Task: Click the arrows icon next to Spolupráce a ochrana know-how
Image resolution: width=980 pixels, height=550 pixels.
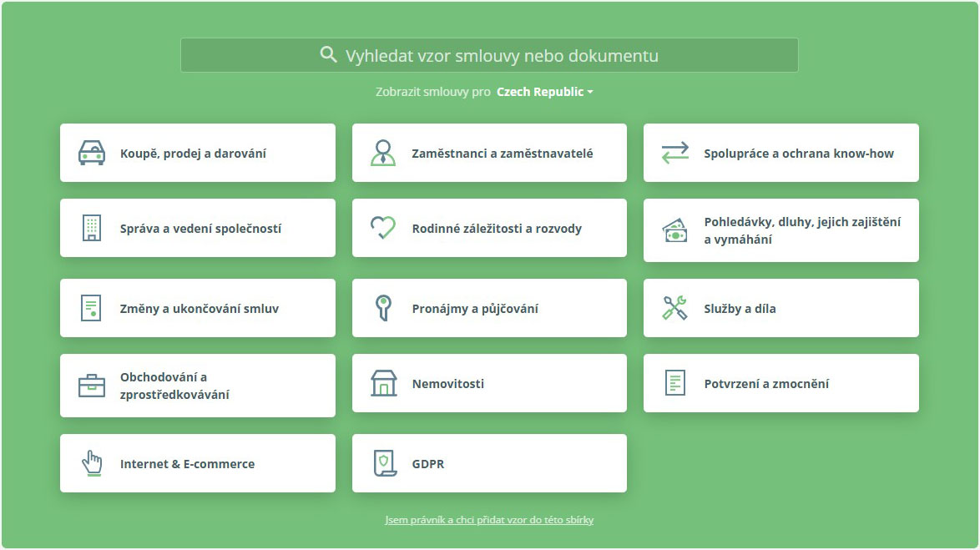Action: (673, 152)
